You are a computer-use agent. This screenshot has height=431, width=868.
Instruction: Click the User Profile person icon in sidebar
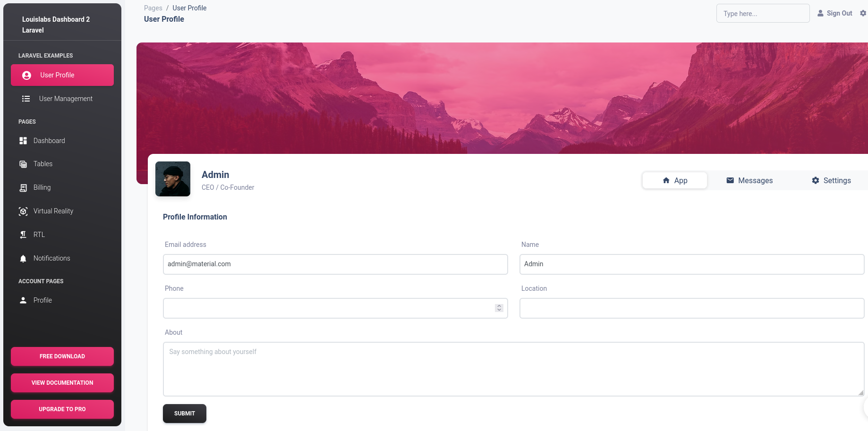tap(27, 76)
